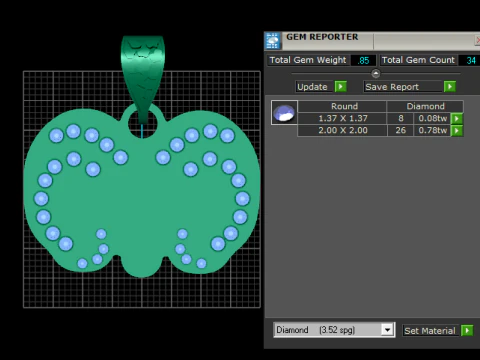Click the 0.08tw weight cell
The height and width of the screenshot is (360, 480).
tap(432, 118)
